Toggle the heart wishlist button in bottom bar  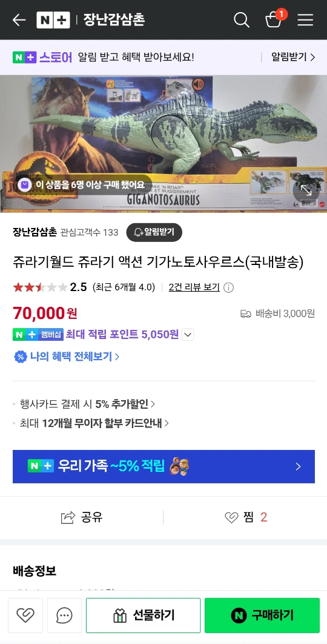[25, 615]
